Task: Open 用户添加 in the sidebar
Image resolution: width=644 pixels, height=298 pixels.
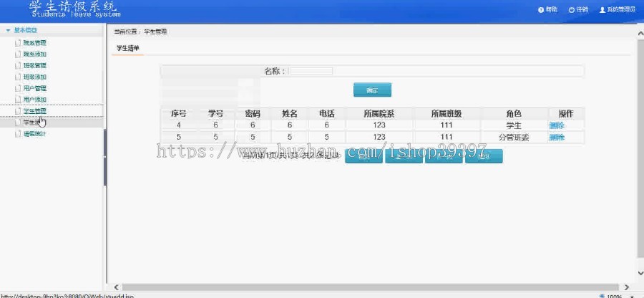Action: coord(35,100)
